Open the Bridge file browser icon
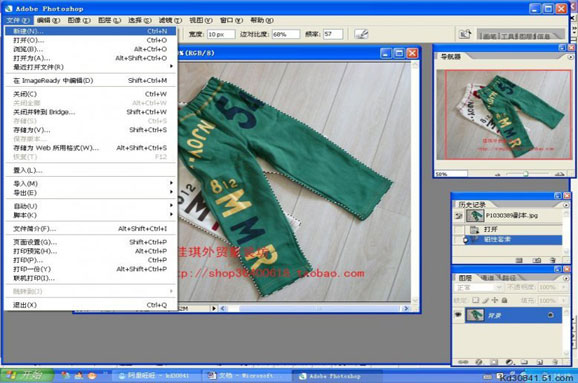Screen dimensions: 578x383 (x=465, y=34)
